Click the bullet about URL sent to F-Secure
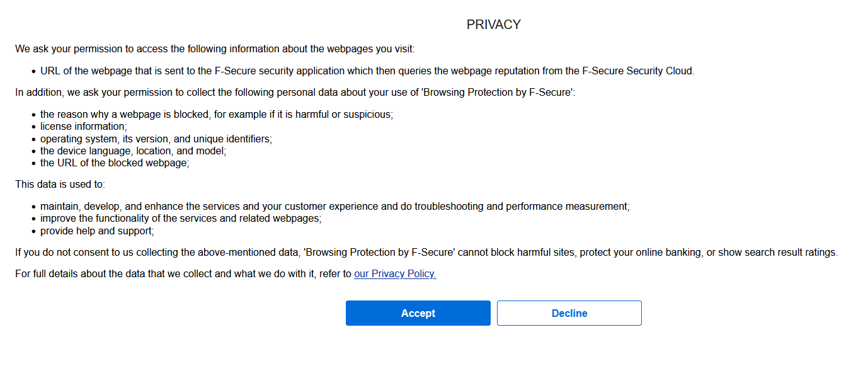Image resolution: width=868 pixels, height=366 pixels. tap(367, 71)
